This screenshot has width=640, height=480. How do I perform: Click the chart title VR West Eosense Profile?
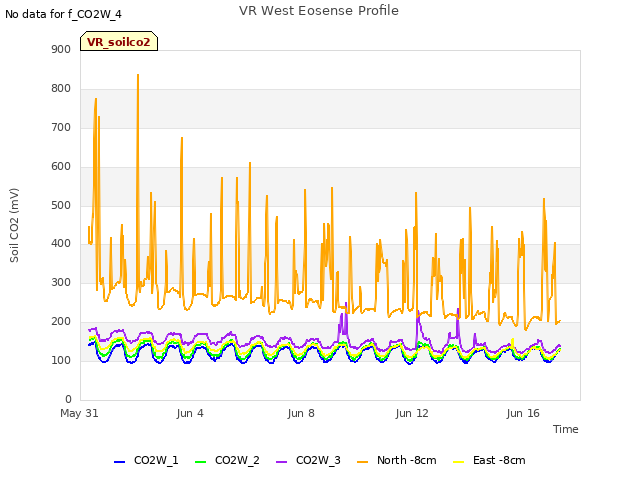click(x=319, y=11)
